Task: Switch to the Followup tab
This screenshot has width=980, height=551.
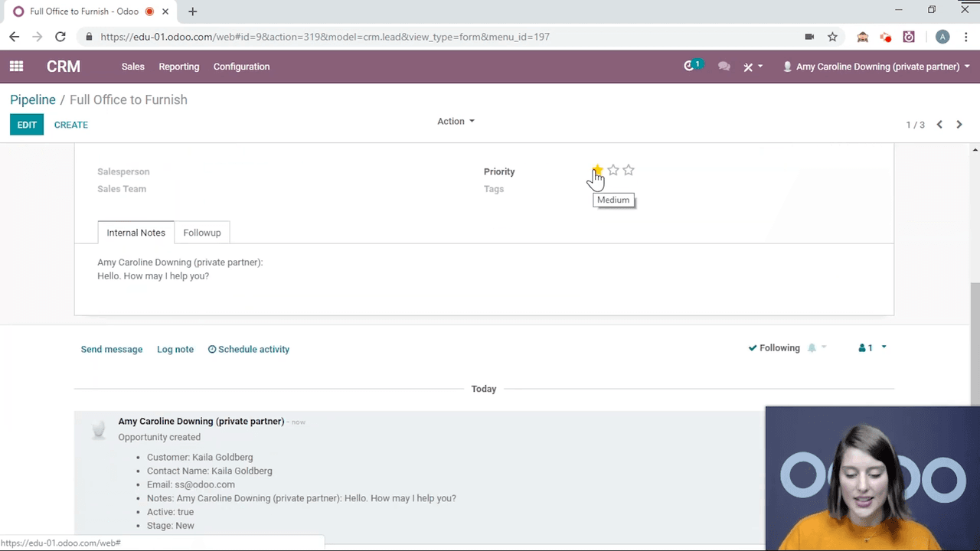Action: 201,233
